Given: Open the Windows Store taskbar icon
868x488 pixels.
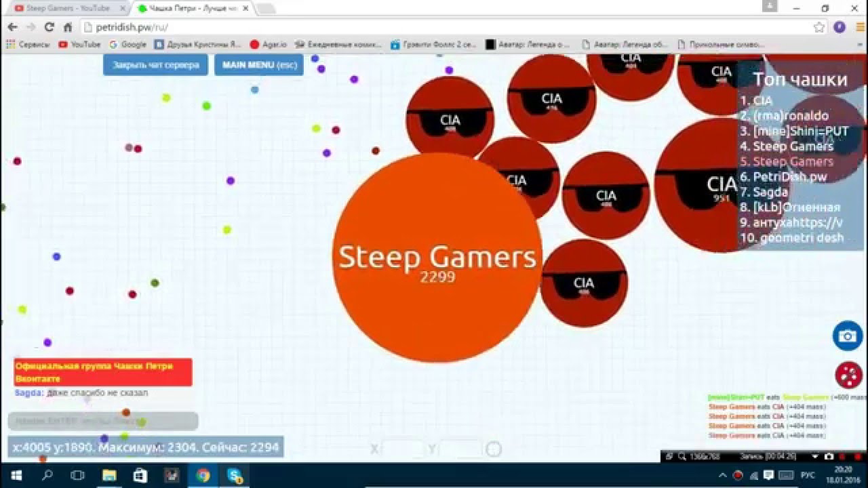Looking at the screenshot, I should tap(140, 475).
